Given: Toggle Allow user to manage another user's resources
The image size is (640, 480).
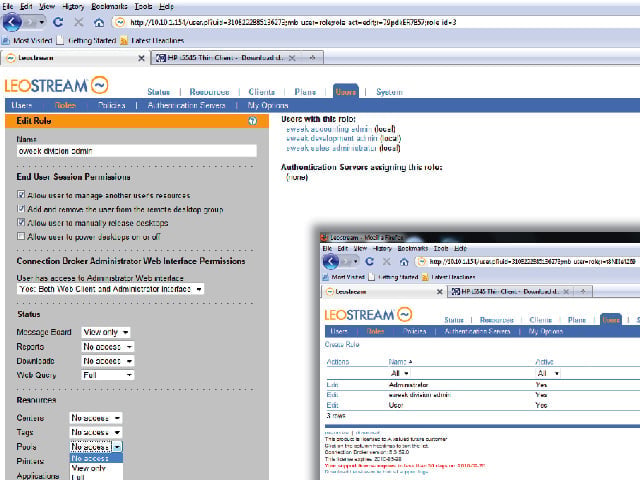Looking at the screenshot, I should coord(21,195).
